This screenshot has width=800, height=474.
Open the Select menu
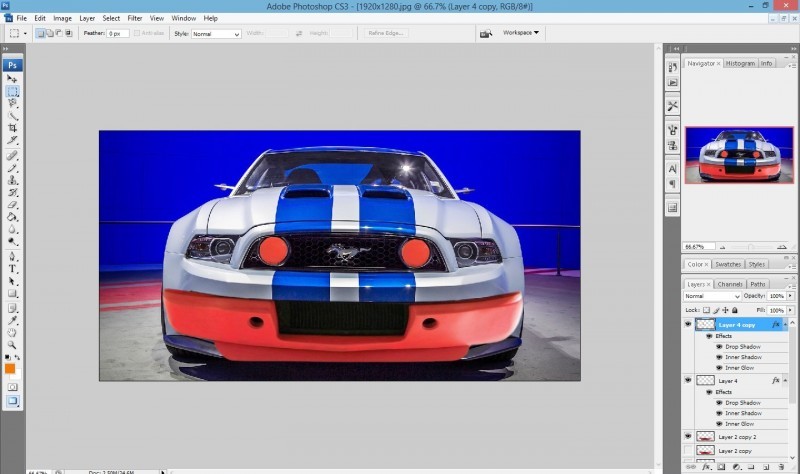[111, 18]
